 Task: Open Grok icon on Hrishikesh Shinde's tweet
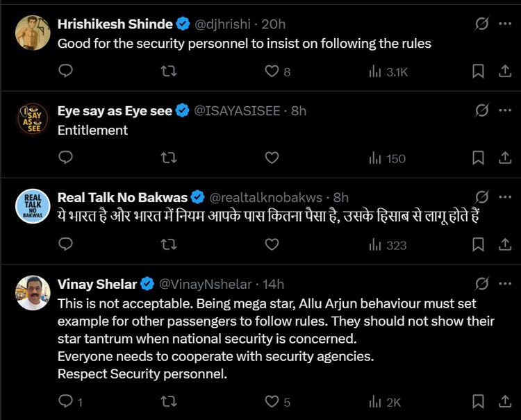point(481,24)
